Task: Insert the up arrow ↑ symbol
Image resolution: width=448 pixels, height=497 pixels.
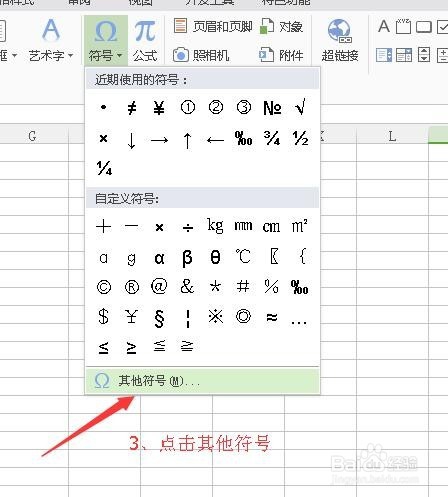Action: pos(187,141)
